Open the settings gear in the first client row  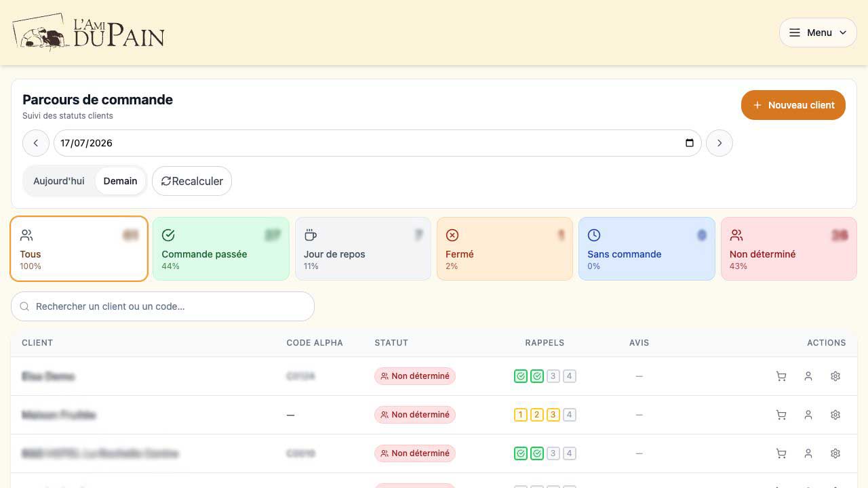(835, 376)
